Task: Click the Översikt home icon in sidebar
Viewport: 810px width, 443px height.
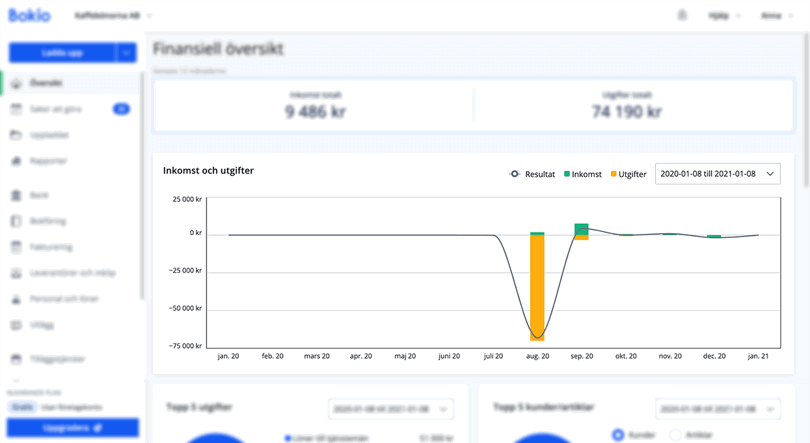Action: [x=16, y=83]
